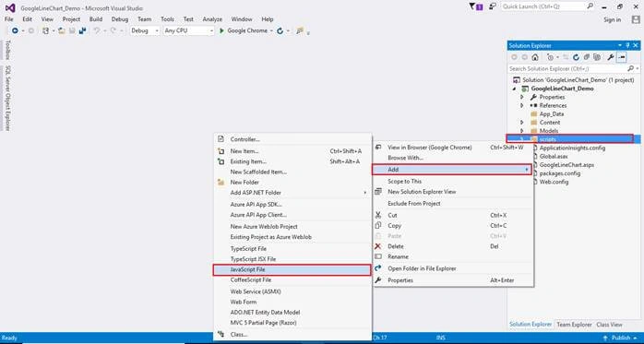Click the Send Feedback icon near Quick Launch
Screen dimensions: 644x344
coord(493,6)
